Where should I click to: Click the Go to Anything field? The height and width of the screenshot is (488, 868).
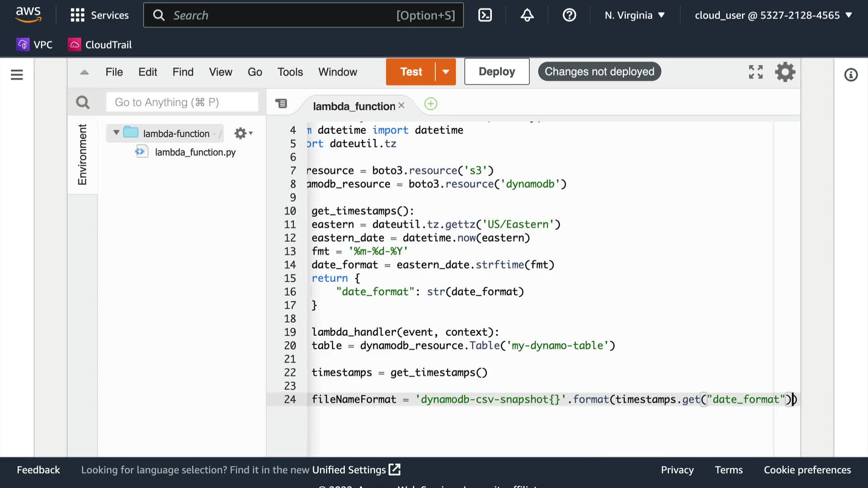coord(182,102)
